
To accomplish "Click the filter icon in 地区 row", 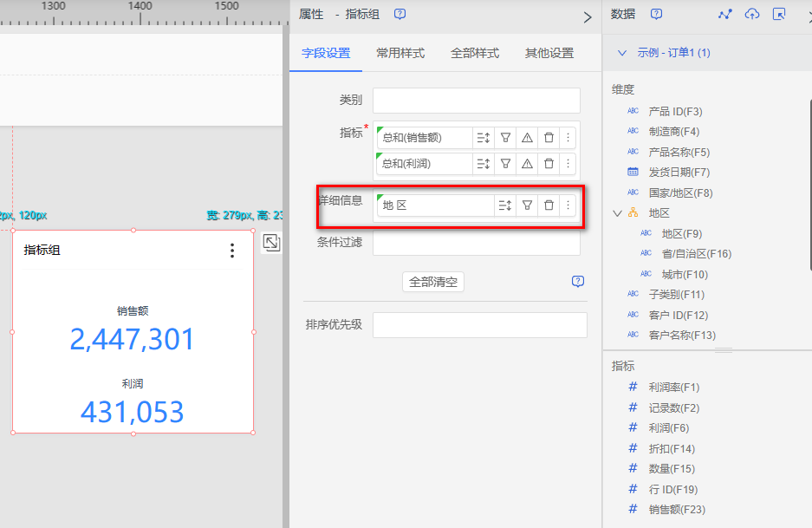I will click(x=527, y=205).
